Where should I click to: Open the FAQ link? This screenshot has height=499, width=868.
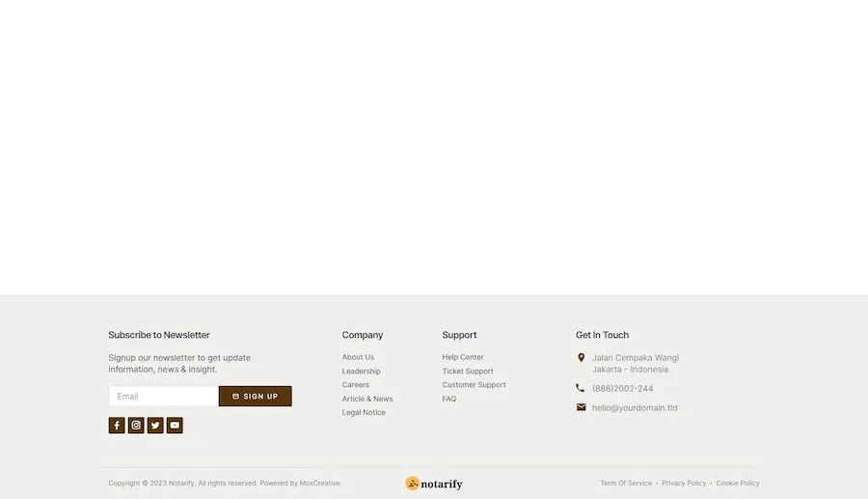point(448,399)
